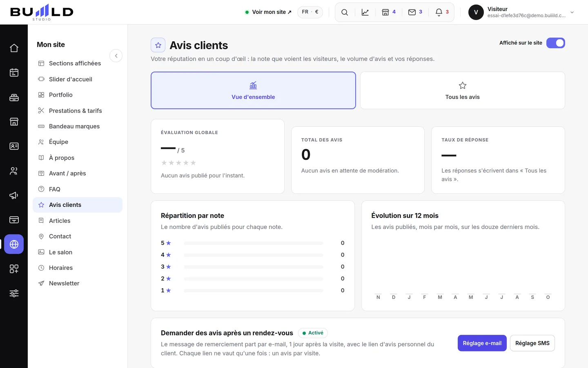The image size is (588, 368).
Task: Toggle the Affiché sur le site switch
Action: 556,43
